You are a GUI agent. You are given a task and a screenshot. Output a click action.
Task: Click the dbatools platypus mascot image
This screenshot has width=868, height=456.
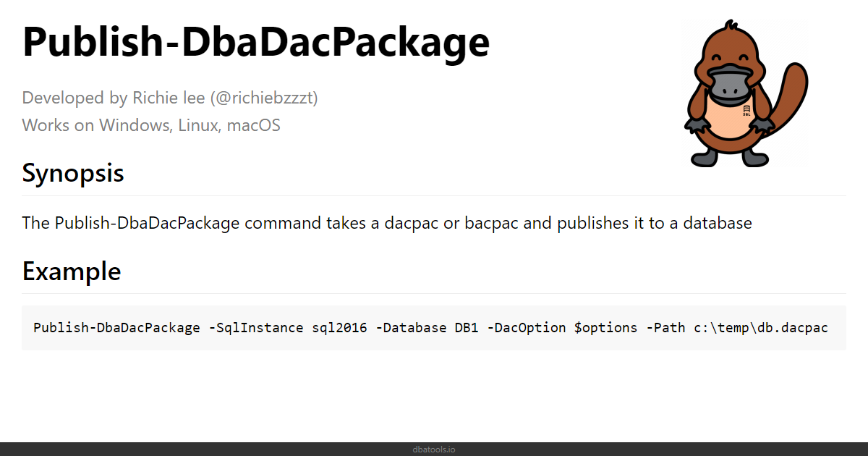[745, 94]
